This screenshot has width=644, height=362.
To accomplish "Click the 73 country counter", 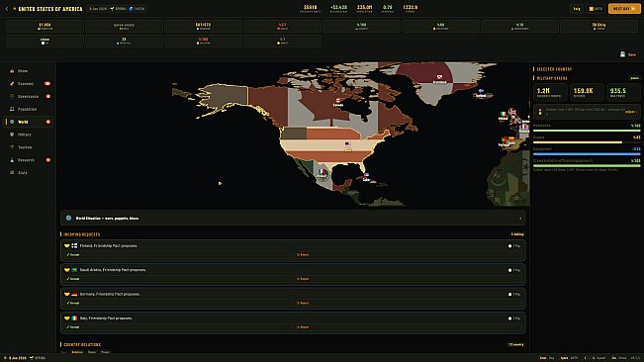I will 516,345.
